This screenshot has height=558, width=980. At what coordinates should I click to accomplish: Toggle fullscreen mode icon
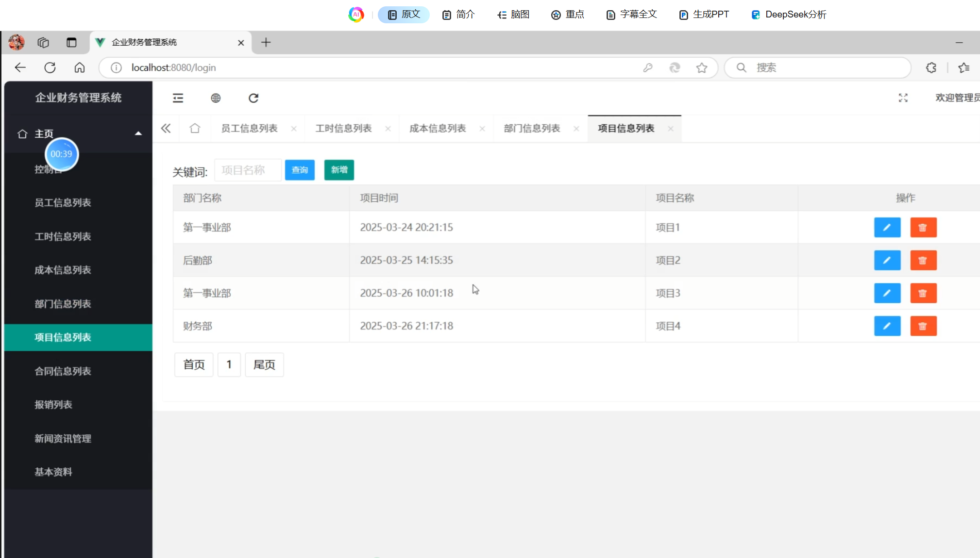click(x=903, y=98)
